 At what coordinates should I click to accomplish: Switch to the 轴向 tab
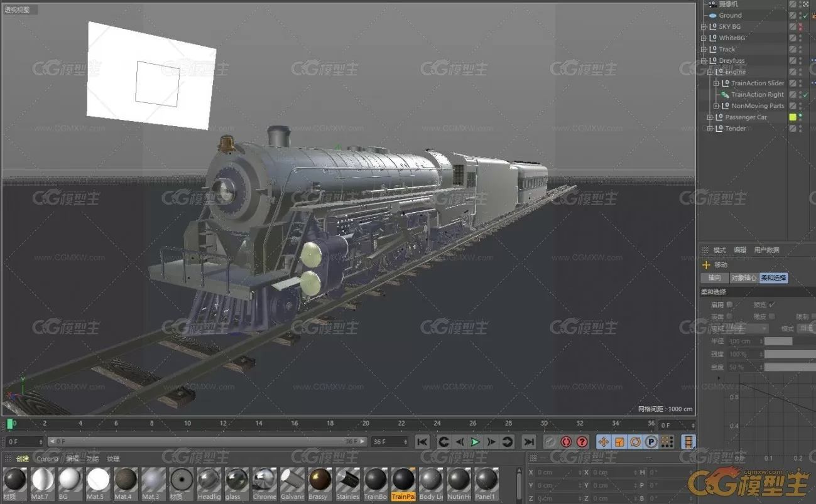point(715,278)
